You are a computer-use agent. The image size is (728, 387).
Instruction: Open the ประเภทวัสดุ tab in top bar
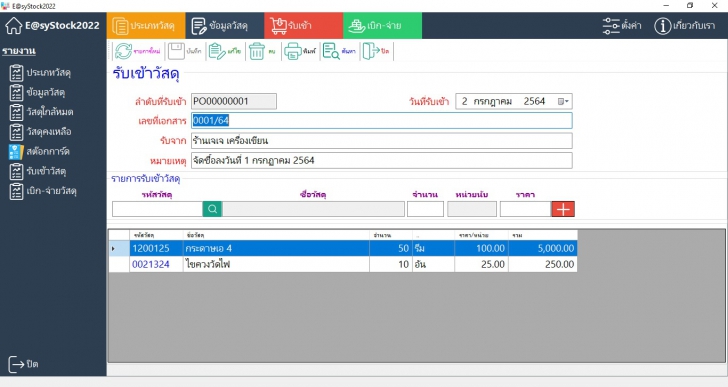[x=146, y=26]
